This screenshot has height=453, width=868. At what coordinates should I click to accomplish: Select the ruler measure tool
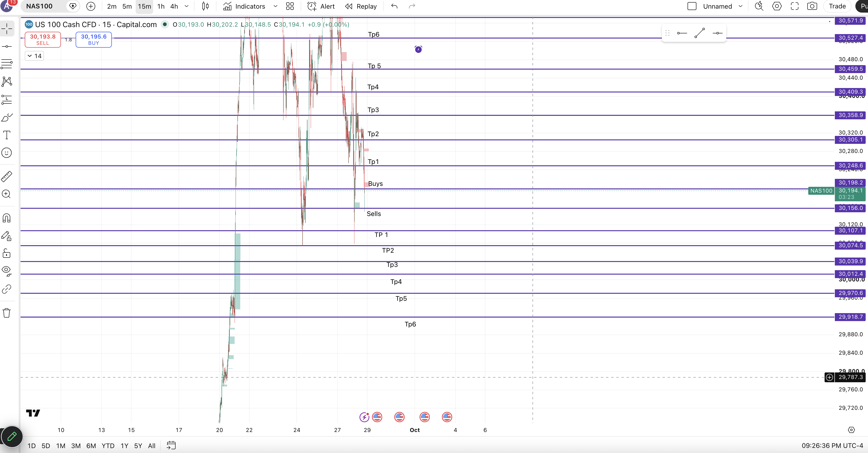pyautogui.click(x=7, y=176)
